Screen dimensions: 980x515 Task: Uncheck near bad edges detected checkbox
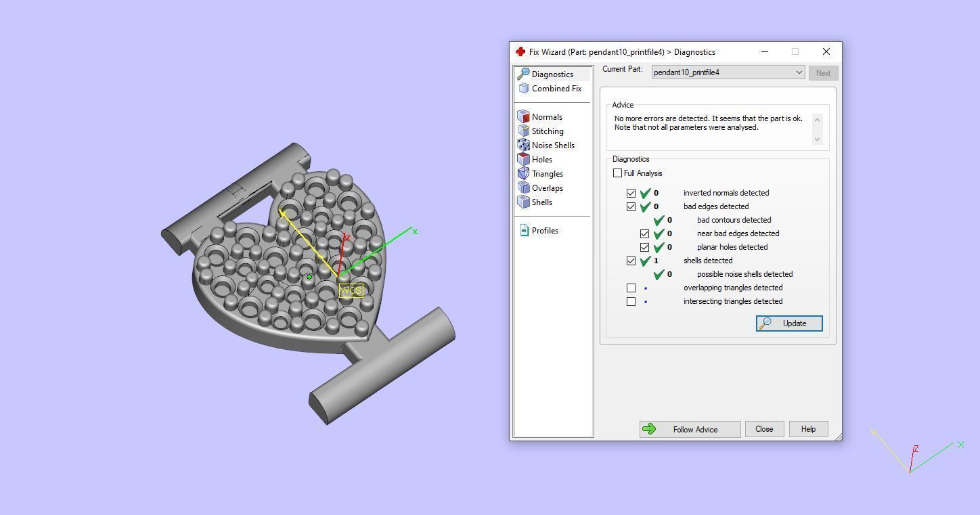(x=644, y=233)
